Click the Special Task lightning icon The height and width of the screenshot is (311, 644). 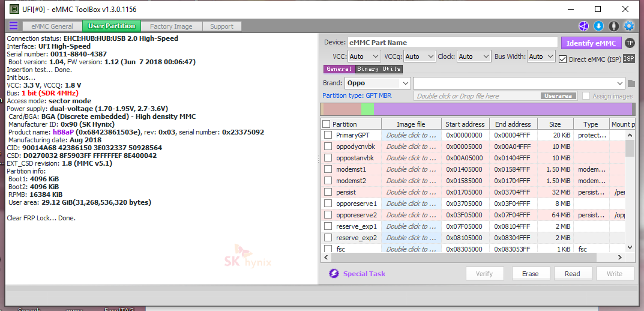tap(334, 274)
